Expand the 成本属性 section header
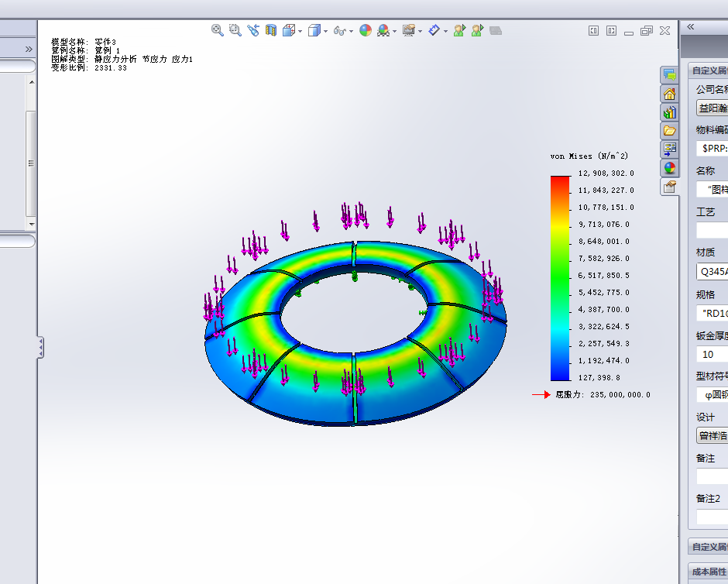The height and width of the screenshot is (584, 728). 709,572
